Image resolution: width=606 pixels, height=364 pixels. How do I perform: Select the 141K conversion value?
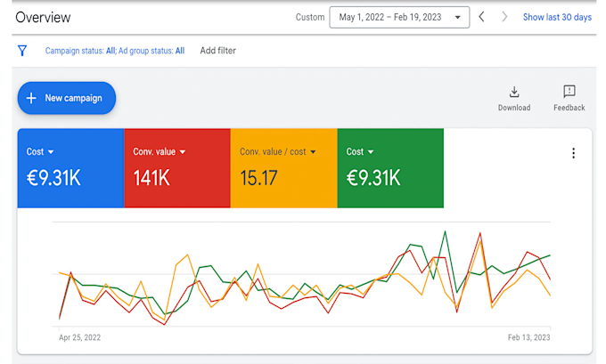click(151, 178)
